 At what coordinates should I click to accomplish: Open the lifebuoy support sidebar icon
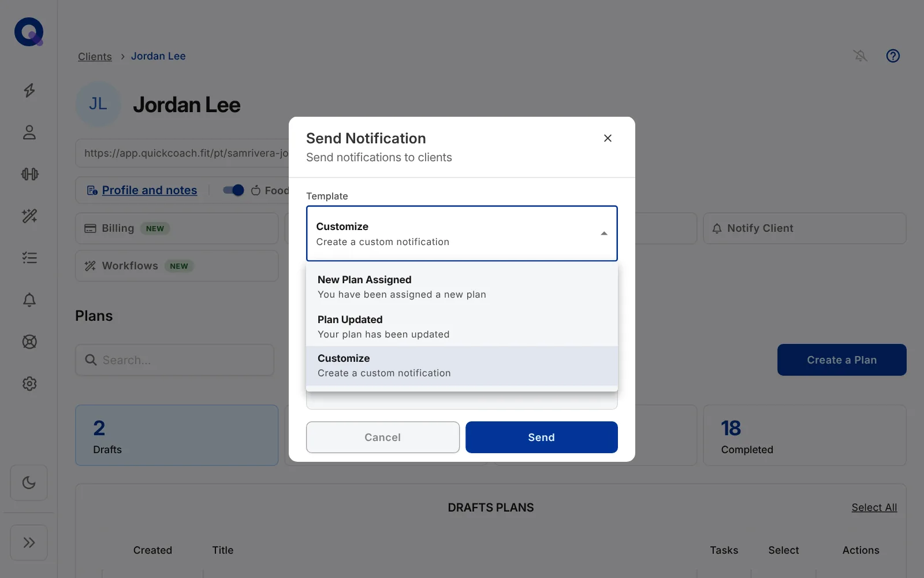(29, 342)
